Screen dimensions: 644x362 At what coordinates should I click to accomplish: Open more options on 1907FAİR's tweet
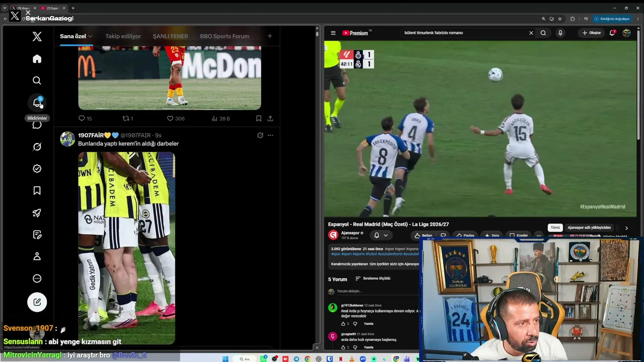click(x=270, y=135)
